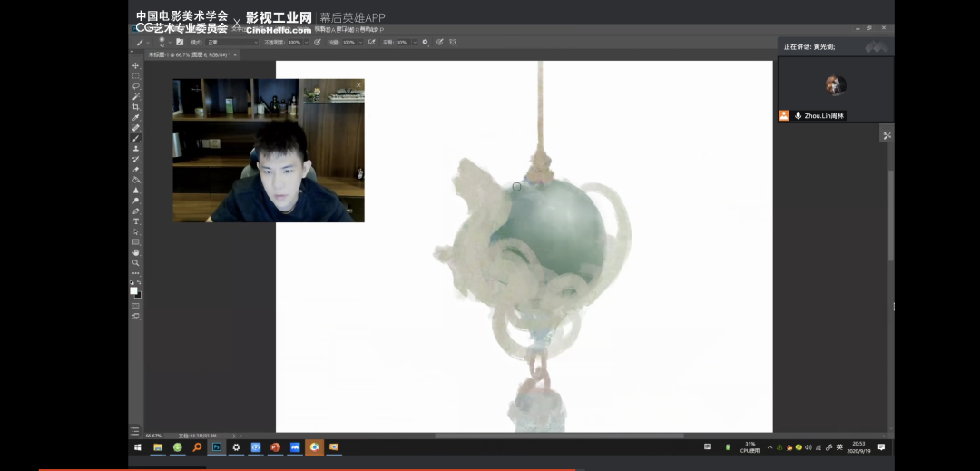The image size is (980, 471).
Task: Select the Clone Stamp tool
Action: (x=136, y=149)
